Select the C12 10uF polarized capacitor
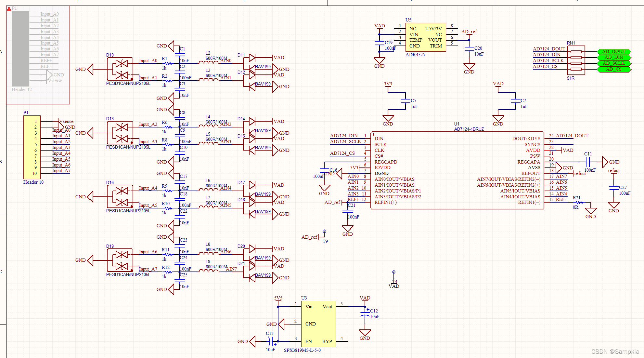The image size is (644, 358). coord(365,314)
